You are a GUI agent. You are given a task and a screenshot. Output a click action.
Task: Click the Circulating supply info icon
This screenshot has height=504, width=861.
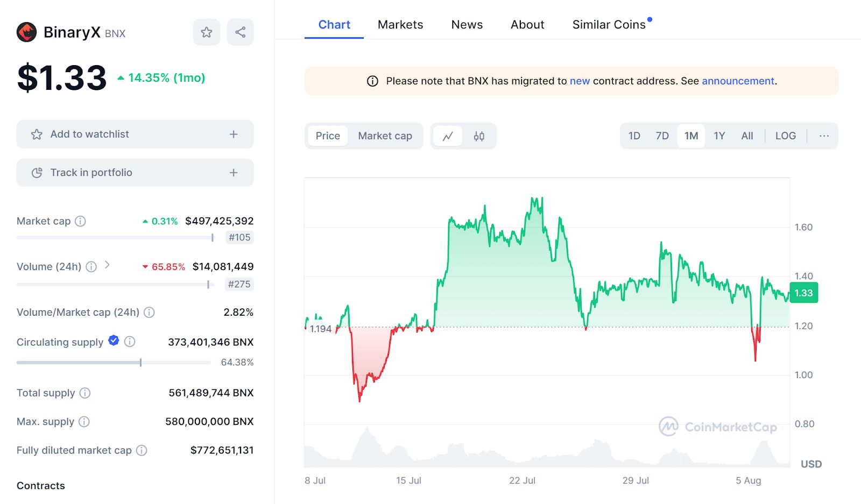[x=130, y=342]
